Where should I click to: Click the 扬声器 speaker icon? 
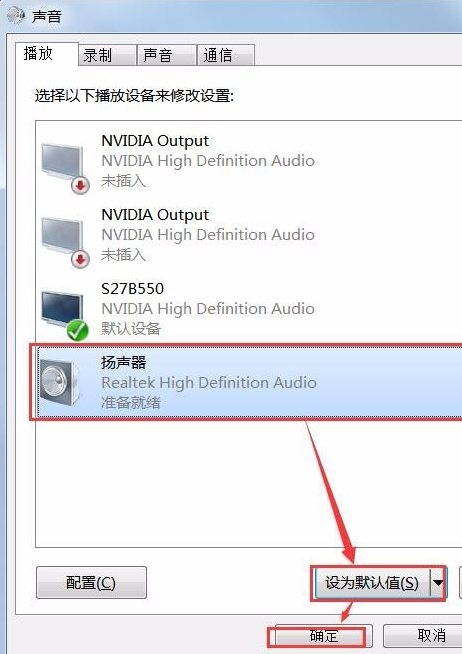click(x=59, y=382)
